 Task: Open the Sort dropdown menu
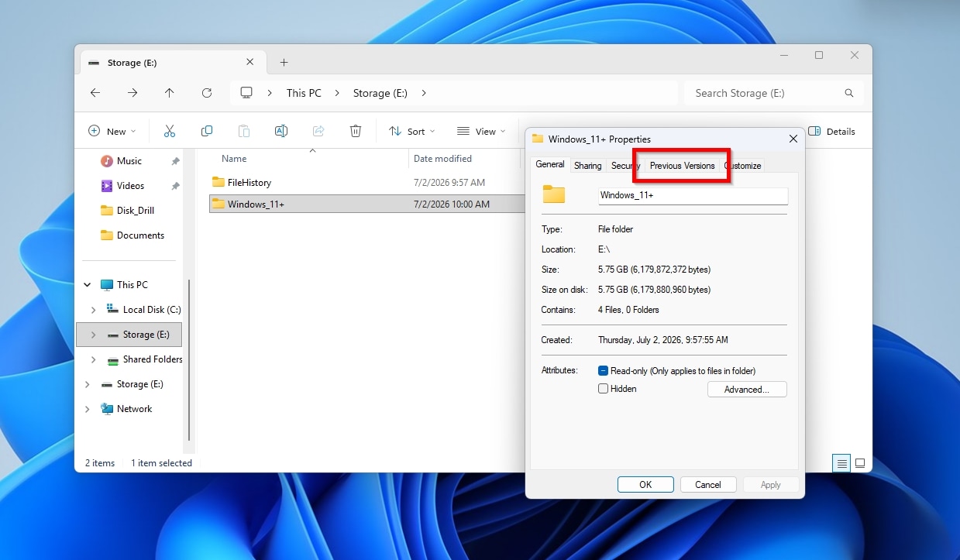[412, 132]
